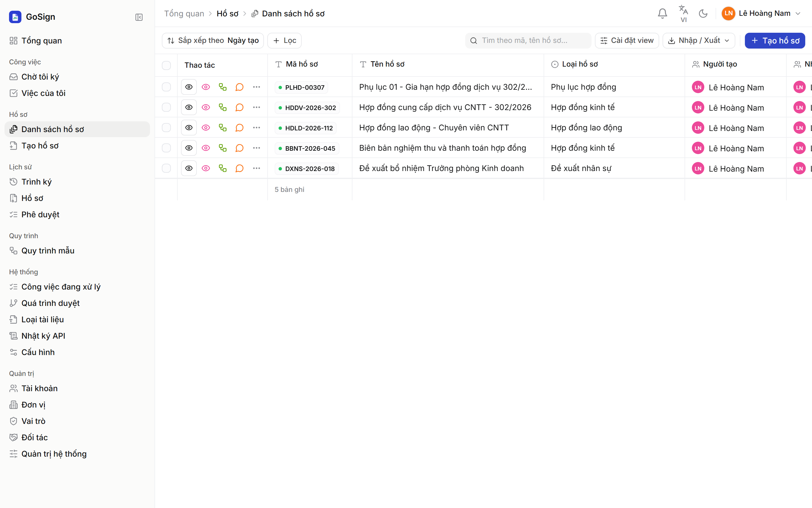Click Tổng quan breadcrumb link

(184, 14)
